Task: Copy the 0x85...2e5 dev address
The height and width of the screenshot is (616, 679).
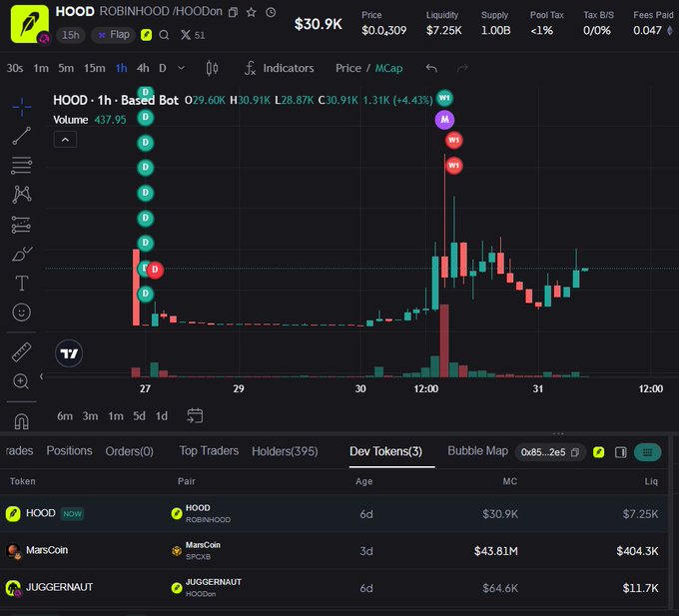Action: [x=574, y=452]
